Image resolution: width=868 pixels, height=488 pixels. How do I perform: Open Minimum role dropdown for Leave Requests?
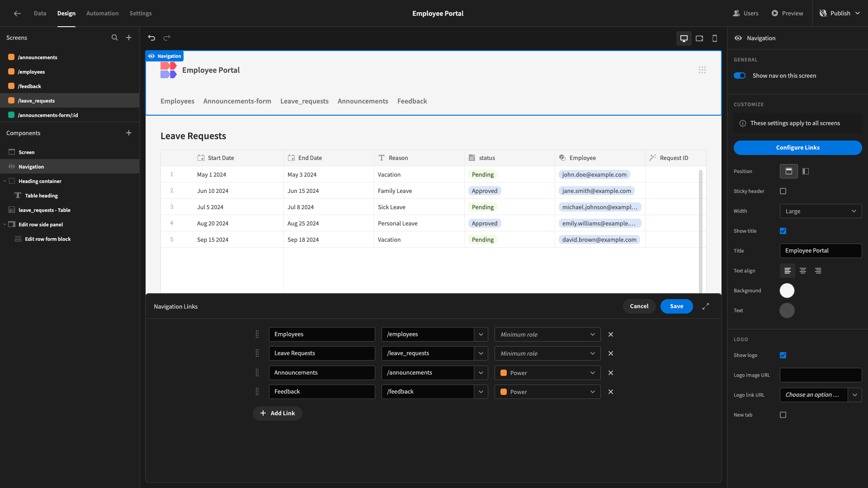pos(547,353)
